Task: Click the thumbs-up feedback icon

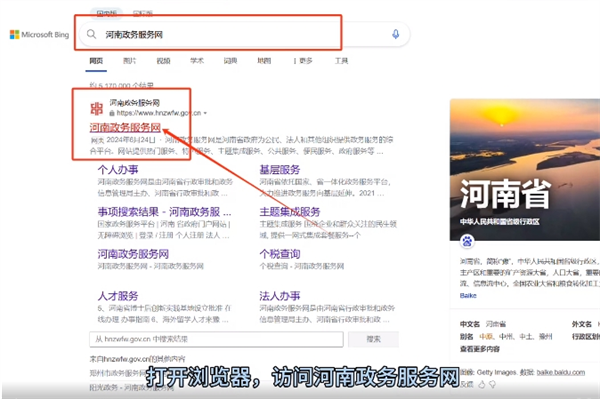Action: [482, 384]
